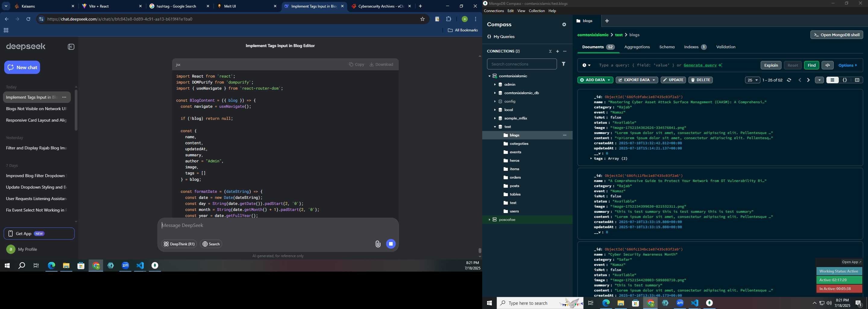Bookmark this page star icon
This screenshot has width=868, height=309.
pyautogui.click(x=422, y=19)
